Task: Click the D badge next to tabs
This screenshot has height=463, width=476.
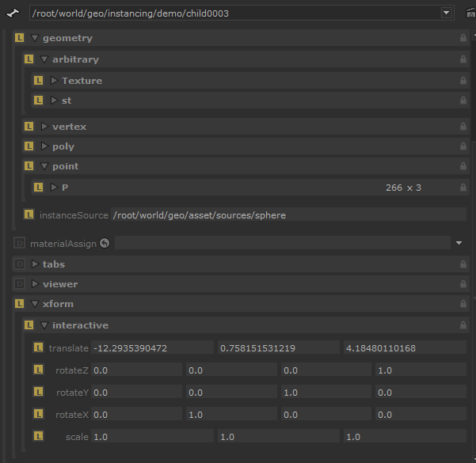Action: coord(20,264)
